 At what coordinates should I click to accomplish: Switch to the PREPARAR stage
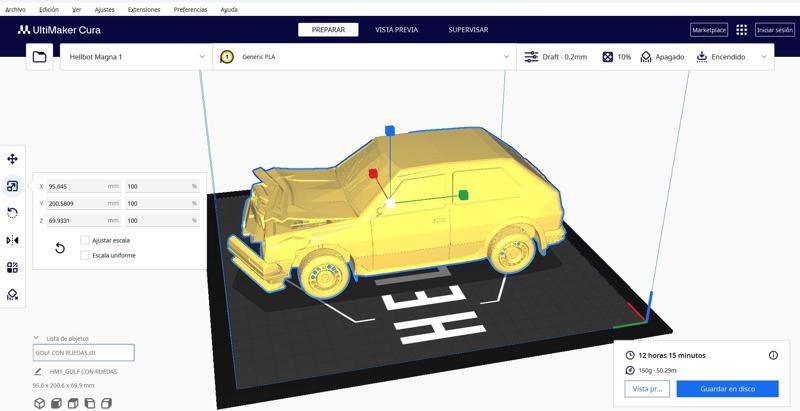[328, 30]
